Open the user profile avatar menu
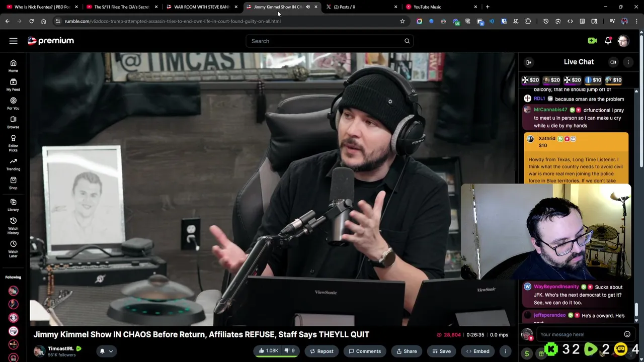Screen dimensions: 644x362 pos(623,41)
